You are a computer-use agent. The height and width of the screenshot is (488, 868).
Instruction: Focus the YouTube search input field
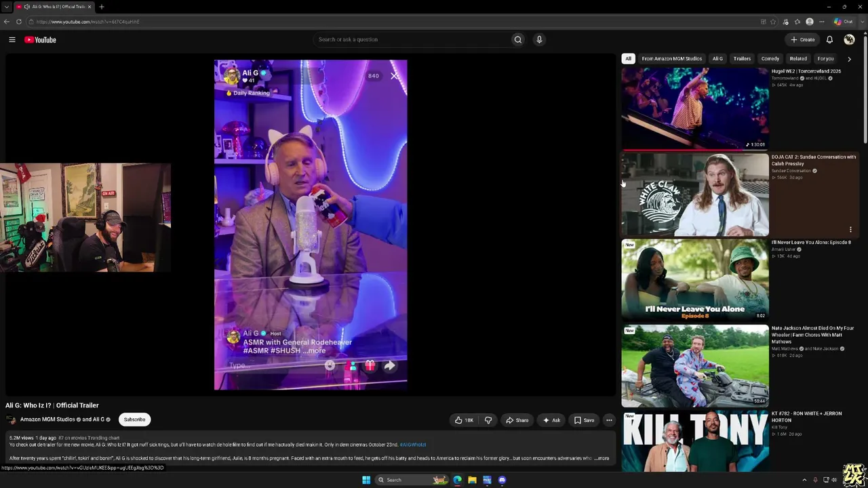(x=412, y=39)
